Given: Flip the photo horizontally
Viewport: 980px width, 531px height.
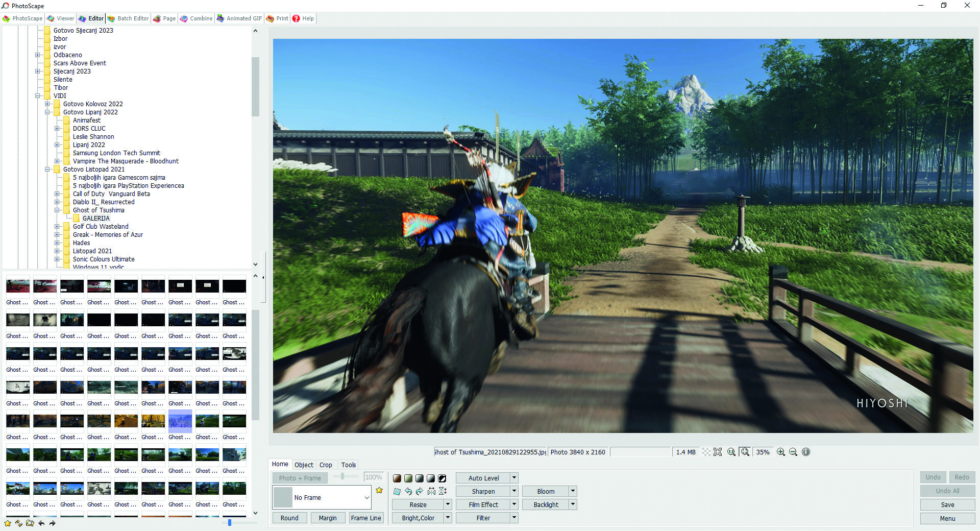Looking at the screenshot, I should pos(431,492).
